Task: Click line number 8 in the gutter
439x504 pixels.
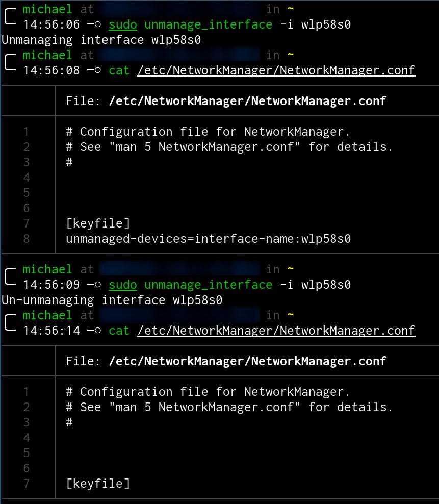Action: click(x=27, y=239)
